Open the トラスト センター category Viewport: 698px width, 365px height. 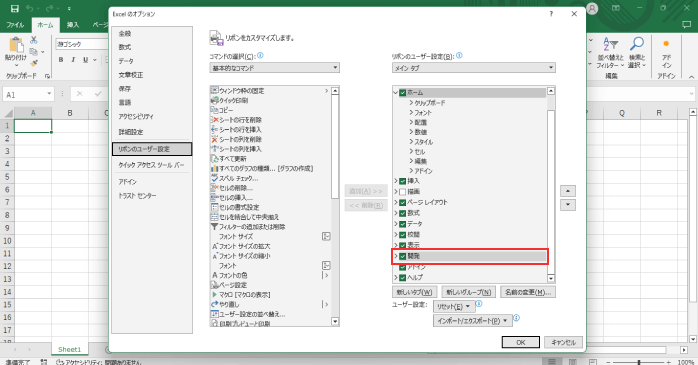pos(138,196)
